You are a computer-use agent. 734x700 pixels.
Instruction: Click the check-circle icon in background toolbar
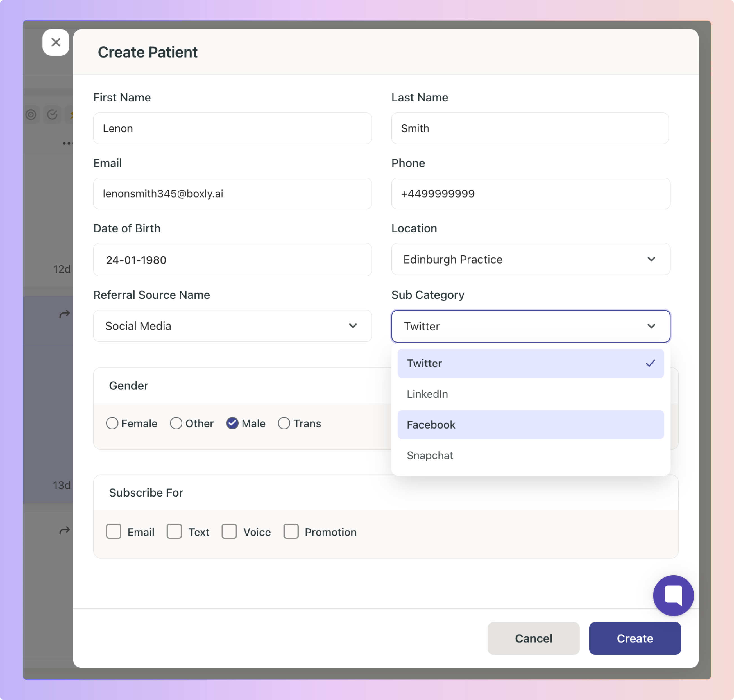coord(52,115)
